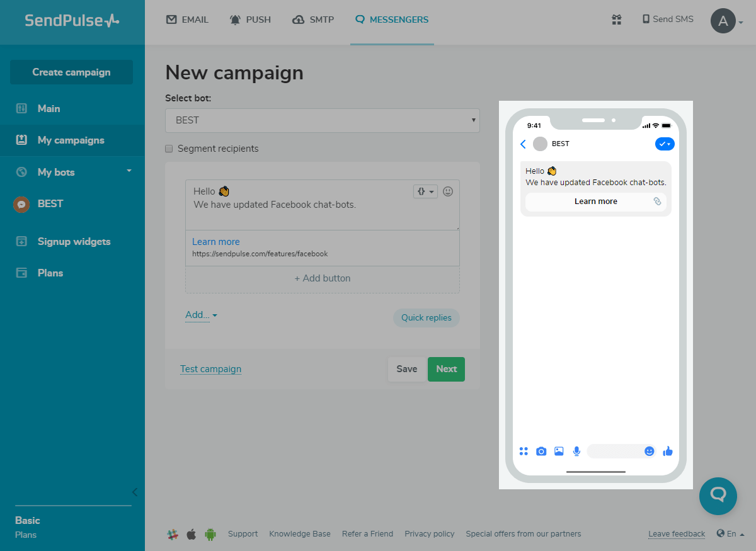756x551 pixels.
Task: Open the Refer a Friend link
Action: point(367,534)
